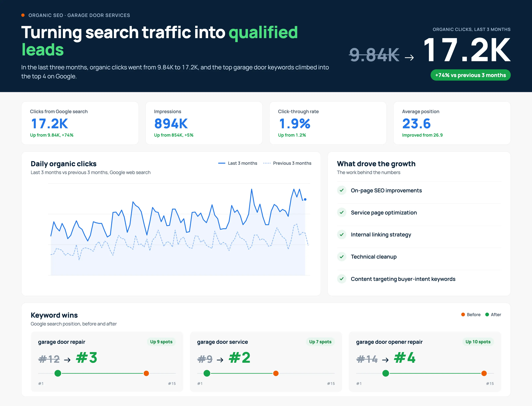Click the arrow between #9 and #2
This screenshot has width=532, height=406.
click(220, 360)
